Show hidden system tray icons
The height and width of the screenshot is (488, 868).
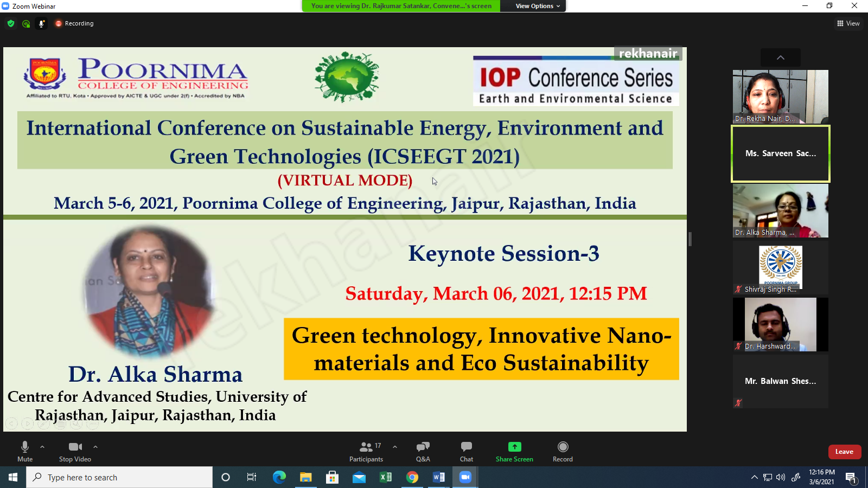754,477
